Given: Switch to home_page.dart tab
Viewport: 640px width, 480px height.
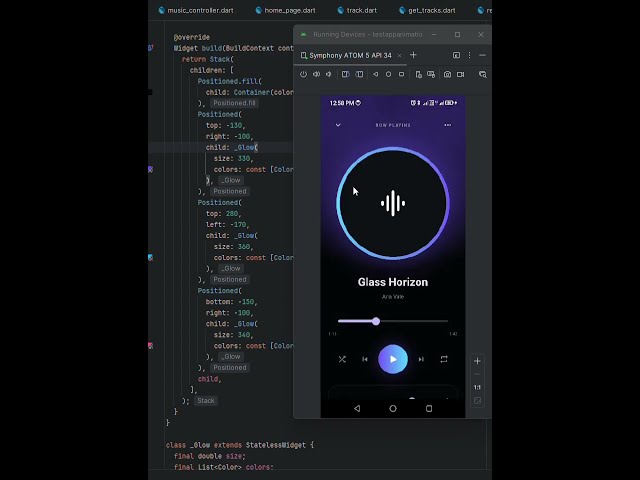Looking at the screenshot, I should tap(285, 10).
